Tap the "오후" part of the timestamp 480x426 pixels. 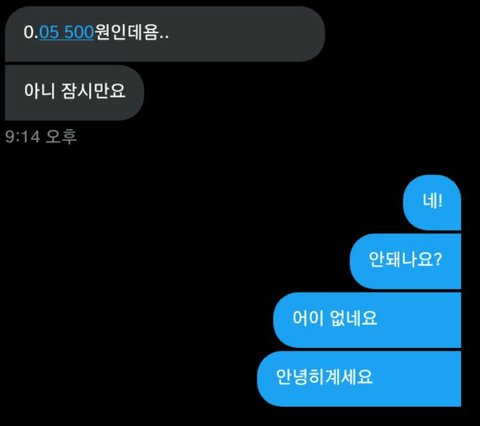point(61,137)
